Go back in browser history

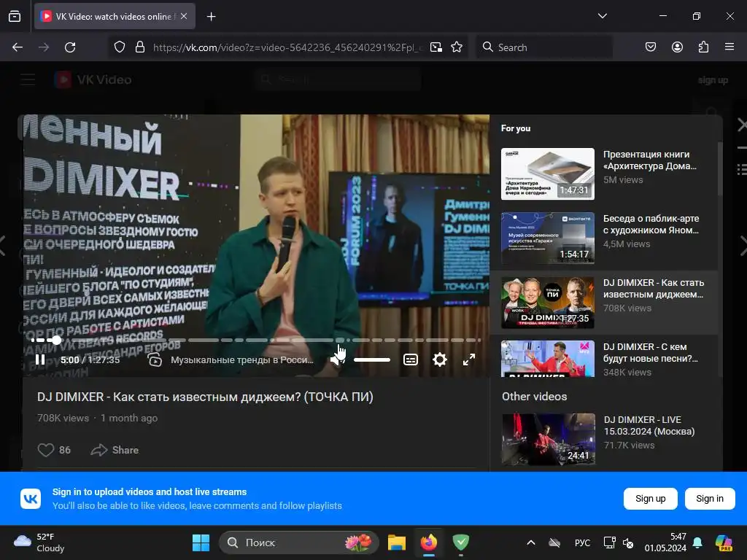click(x=18, y=47)
